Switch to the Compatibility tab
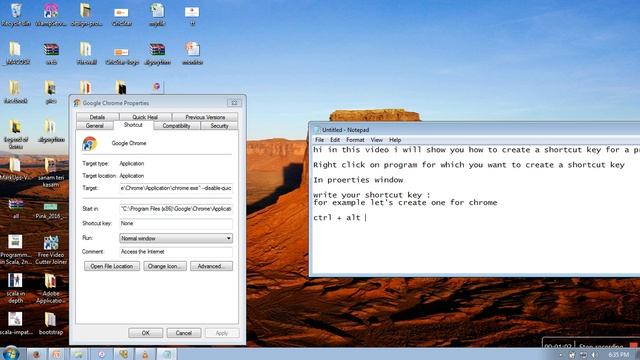 176,126
